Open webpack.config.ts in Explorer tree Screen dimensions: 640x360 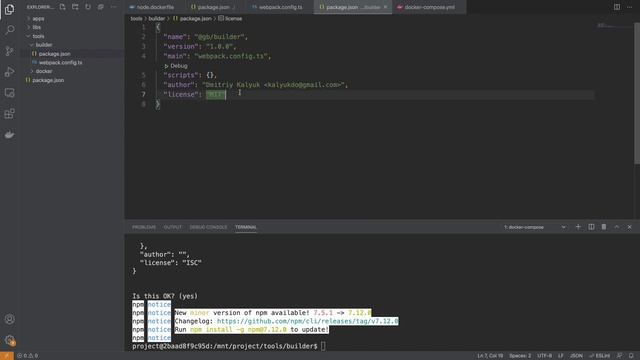[60, 62]
